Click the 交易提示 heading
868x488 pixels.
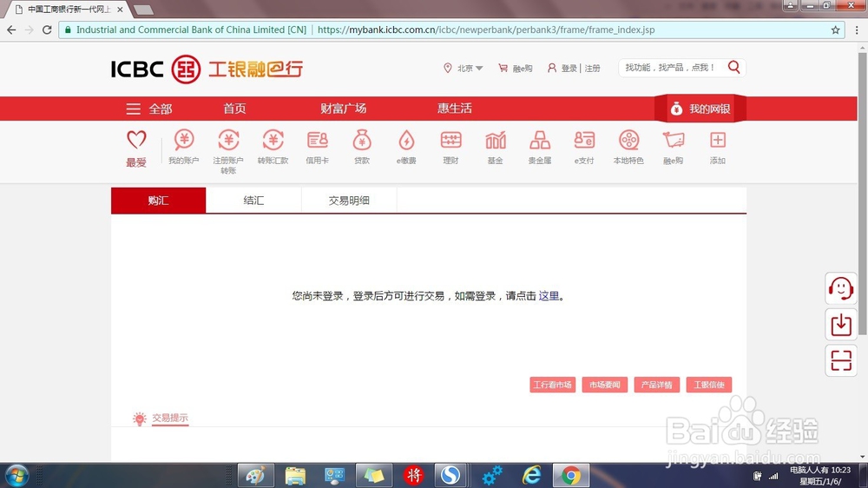coord(170,418)
